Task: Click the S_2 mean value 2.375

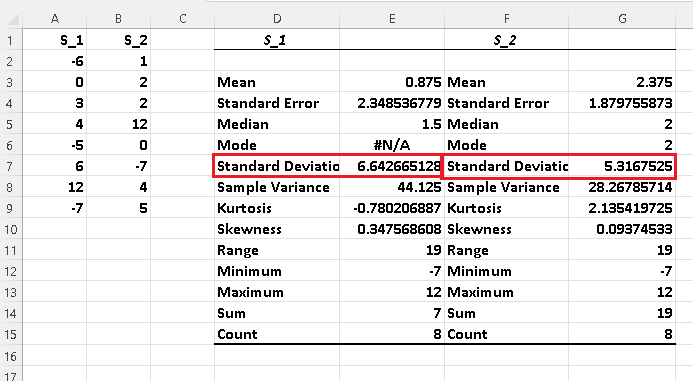Action: (x=654, y=82)
